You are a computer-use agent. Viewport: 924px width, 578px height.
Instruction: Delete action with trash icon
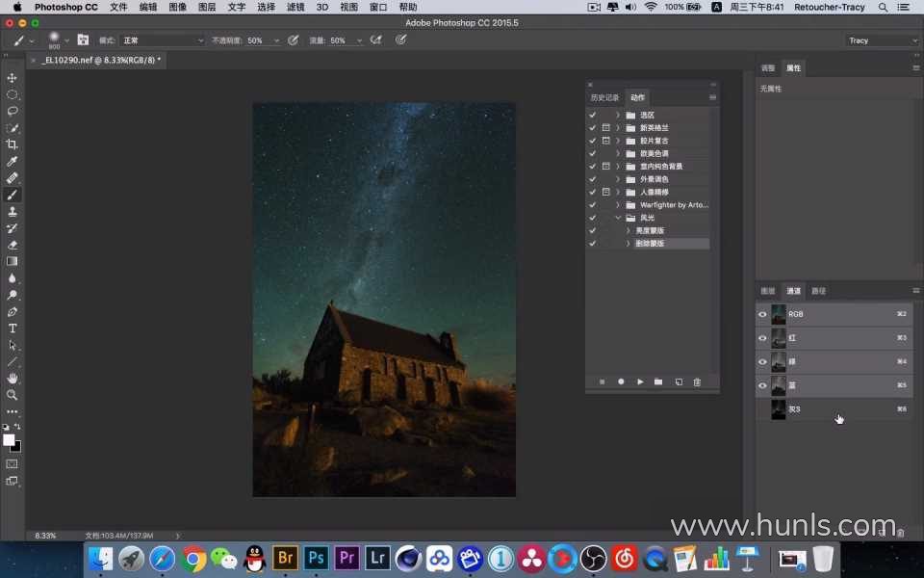pyautogui.click(x=697, y=381)
